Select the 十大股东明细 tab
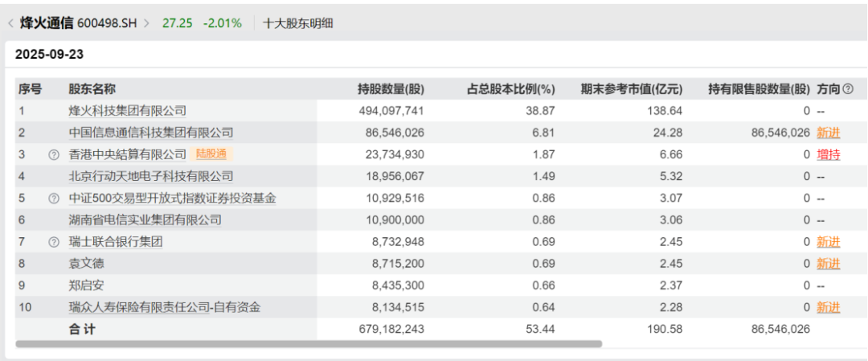 298,23
